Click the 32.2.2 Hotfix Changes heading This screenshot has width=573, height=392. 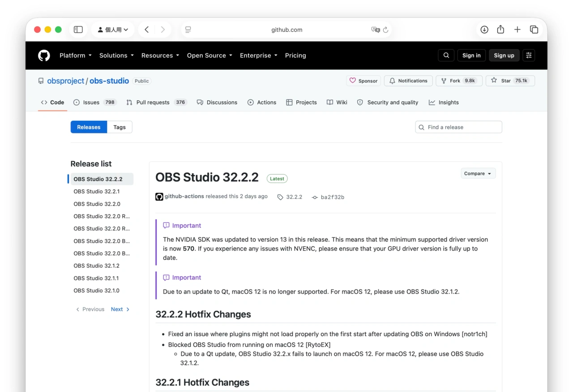203,314
